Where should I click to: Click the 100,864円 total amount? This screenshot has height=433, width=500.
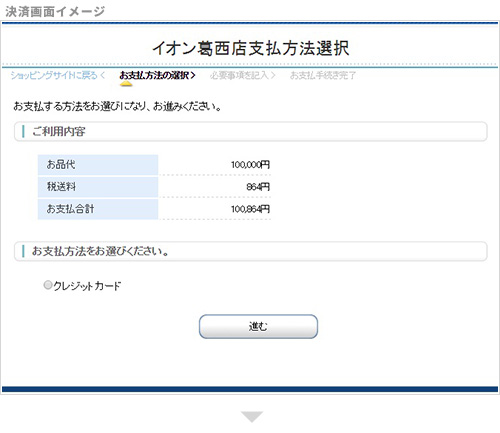click(x=250, y=209)
